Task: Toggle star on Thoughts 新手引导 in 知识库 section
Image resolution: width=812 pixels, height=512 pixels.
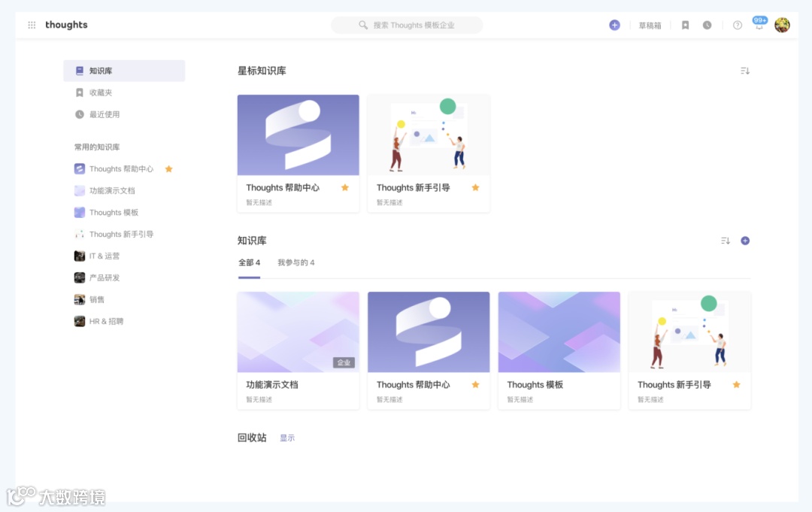Action: point(736,385)
